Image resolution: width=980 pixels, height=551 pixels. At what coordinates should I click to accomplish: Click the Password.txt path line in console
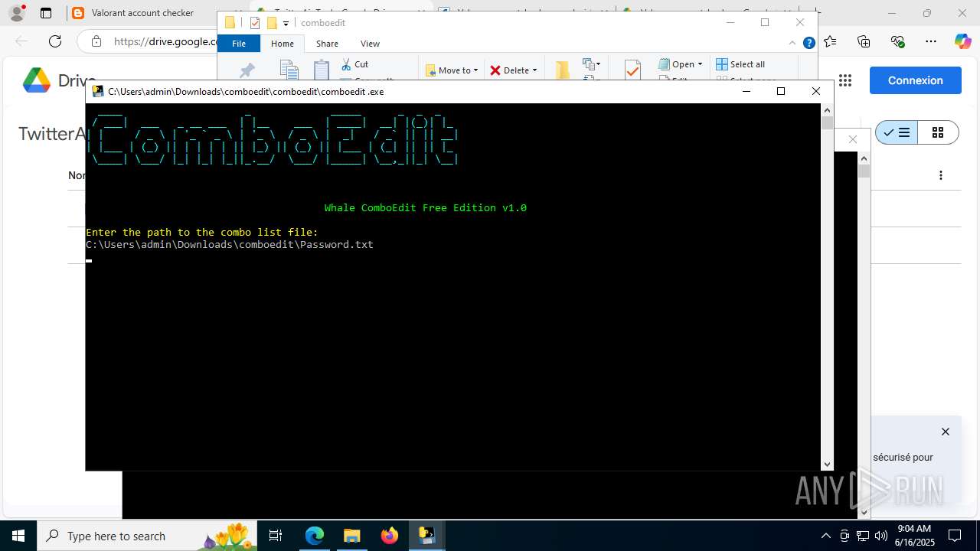click(x=230, y=245)
